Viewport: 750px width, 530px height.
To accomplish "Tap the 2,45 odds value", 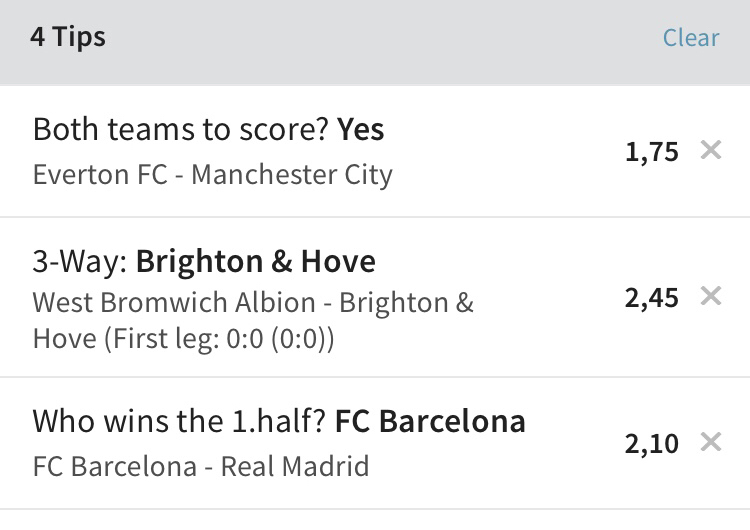I will (651, 298).
